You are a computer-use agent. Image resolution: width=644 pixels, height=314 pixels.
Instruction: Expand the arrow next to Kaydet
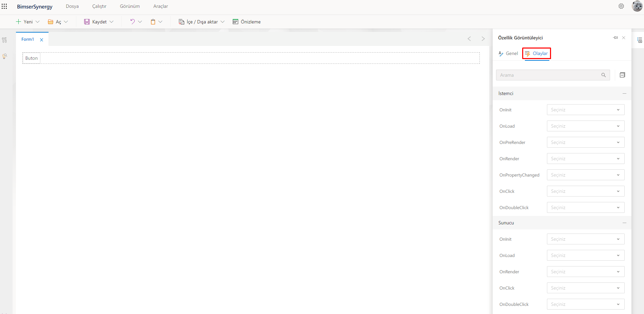[x=111, y=22]
